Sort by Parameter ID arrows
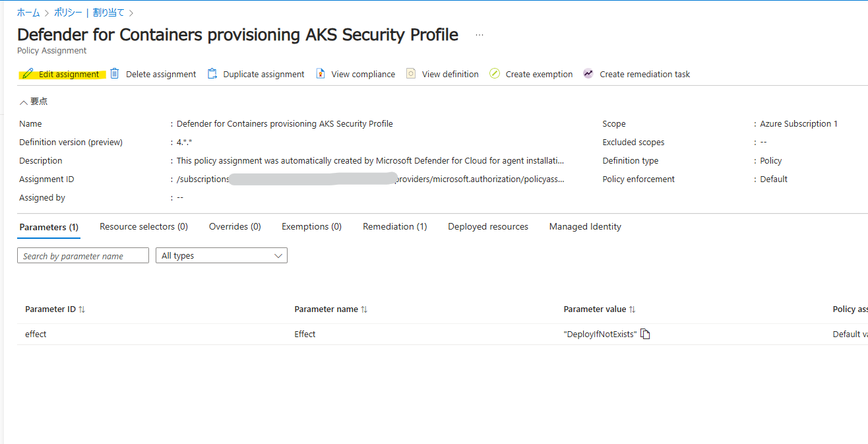868x444 pixels. [x=82, y=309]
